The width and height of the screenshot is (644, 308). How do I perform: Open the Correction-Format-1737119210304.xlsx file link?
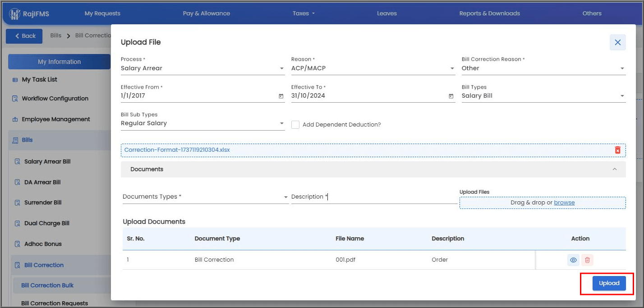[177, 150]
